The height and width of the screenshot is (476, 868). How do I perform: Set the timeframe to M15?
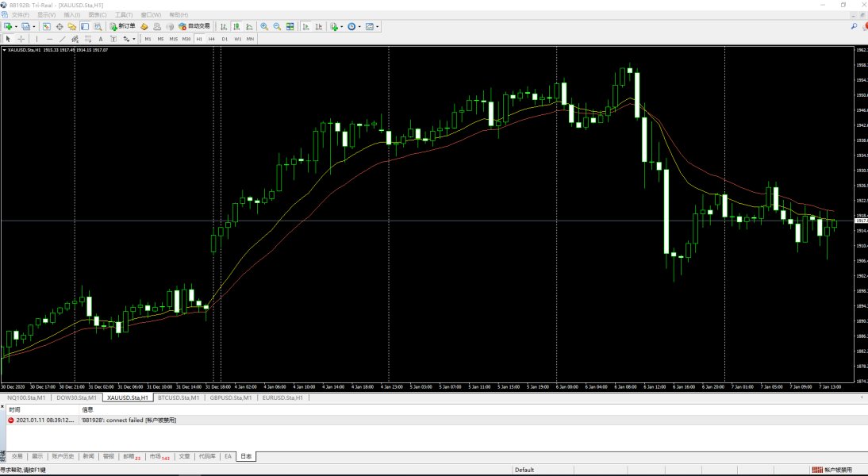[x=173, y=39]
